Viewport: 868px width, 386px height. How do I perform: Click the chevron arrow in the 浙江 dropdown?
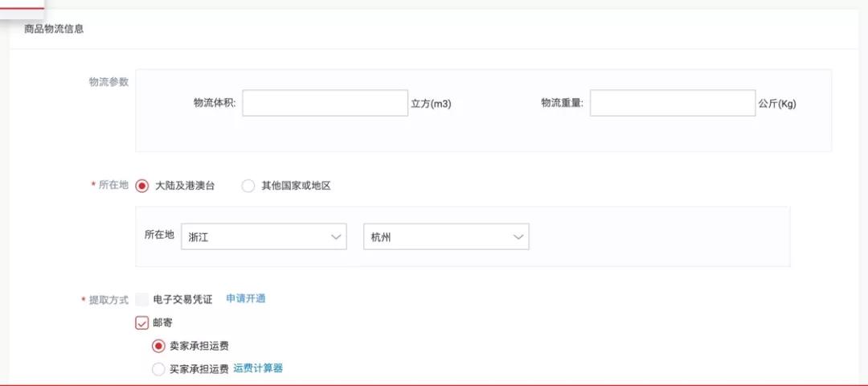(x=336, y=237)
